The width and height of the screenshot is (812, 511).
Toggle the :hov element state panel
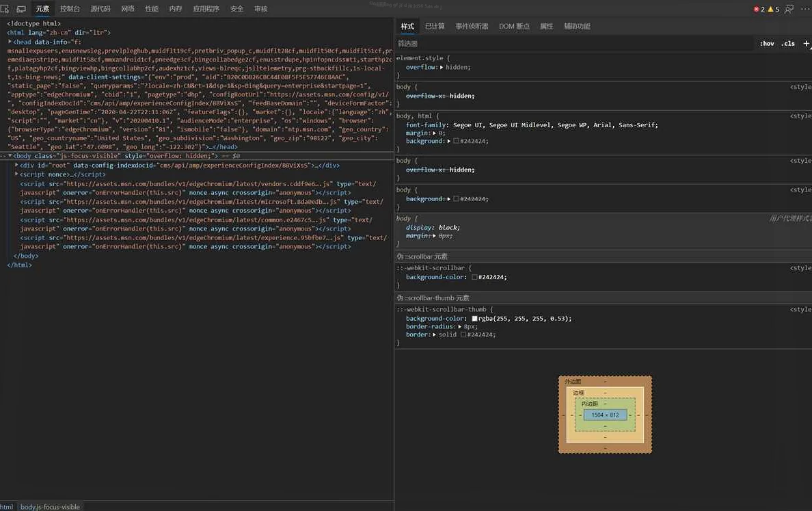pyautogui.click(x=767, y=44)
